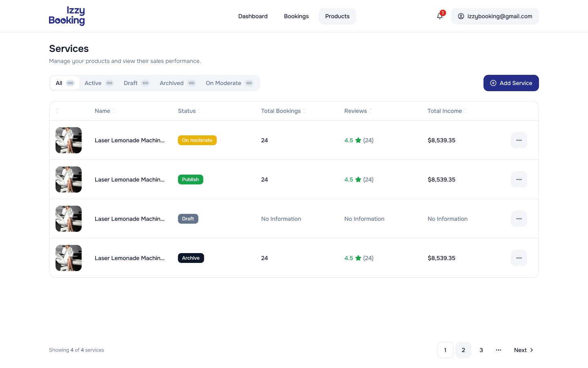Select the Archived filter tab
Viewport: 588px width, 368px height.
coord(178,83)
